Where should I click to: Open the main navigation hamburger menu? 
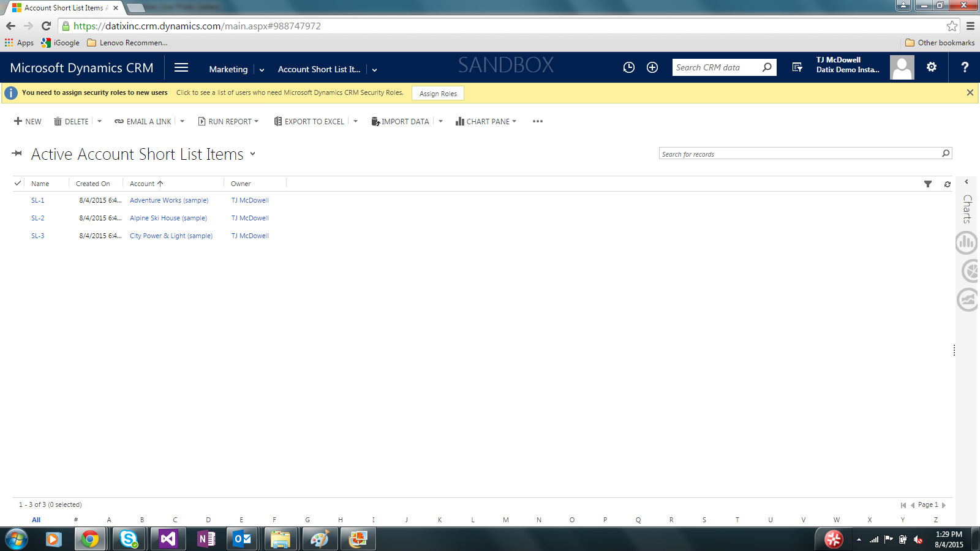click(x=181, y=68)
